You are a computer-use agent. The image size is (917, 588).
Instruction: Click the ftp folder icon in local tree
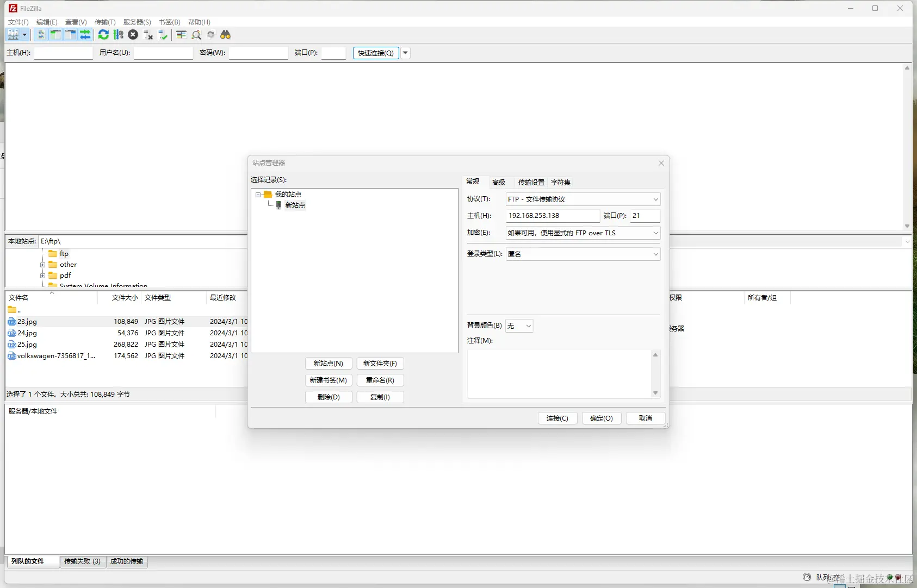[53, 254]
